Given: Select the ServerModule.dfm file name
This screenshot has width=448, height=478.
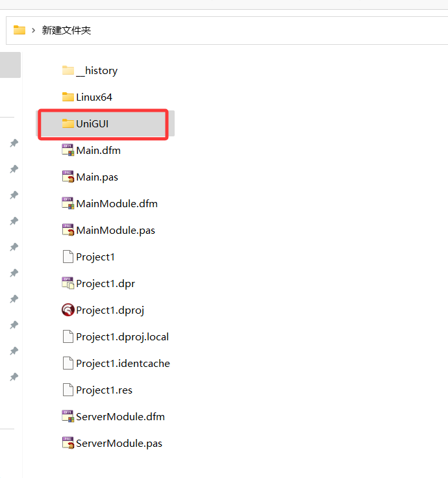Looking at the screenshot, I should tap(120, 416).
